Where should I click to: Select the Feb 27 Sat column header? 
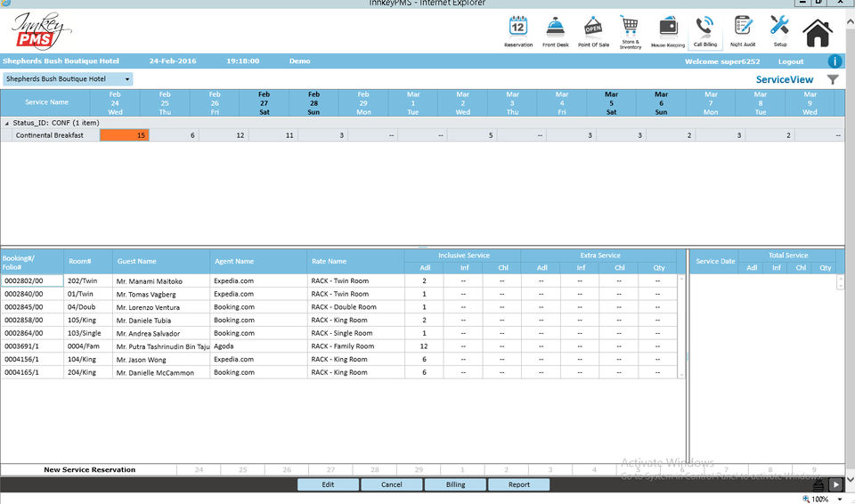click(x=264, y=103)
